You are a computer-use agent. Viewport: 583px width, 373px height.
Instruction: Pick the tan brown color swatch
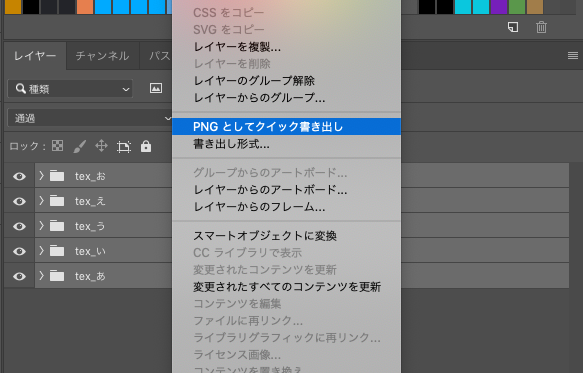(x=535, y=7)
